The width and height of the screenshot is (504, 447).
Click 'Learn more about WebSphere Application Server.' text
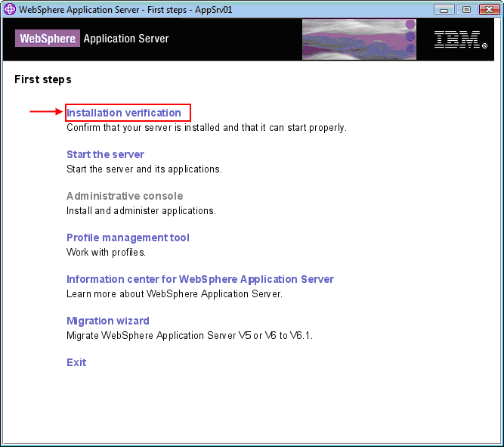[x=175, y=293]
